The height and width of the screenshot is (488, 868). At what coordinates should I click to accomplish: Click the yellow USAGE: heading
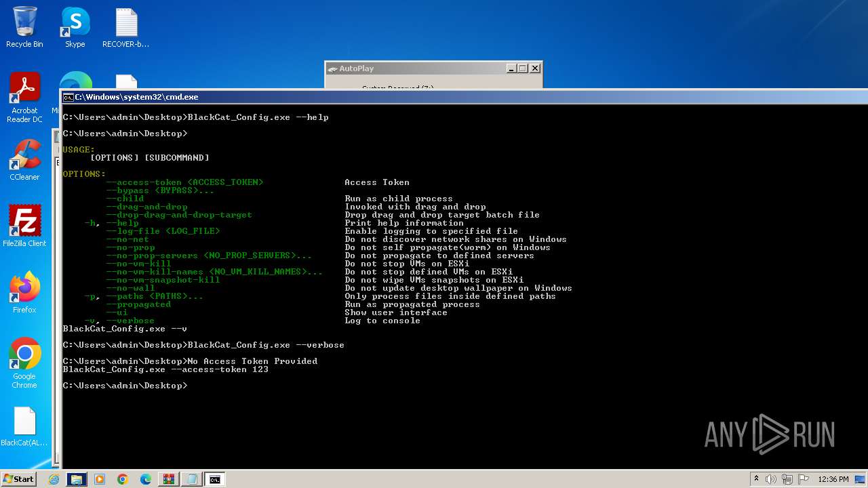click(79, 150)
